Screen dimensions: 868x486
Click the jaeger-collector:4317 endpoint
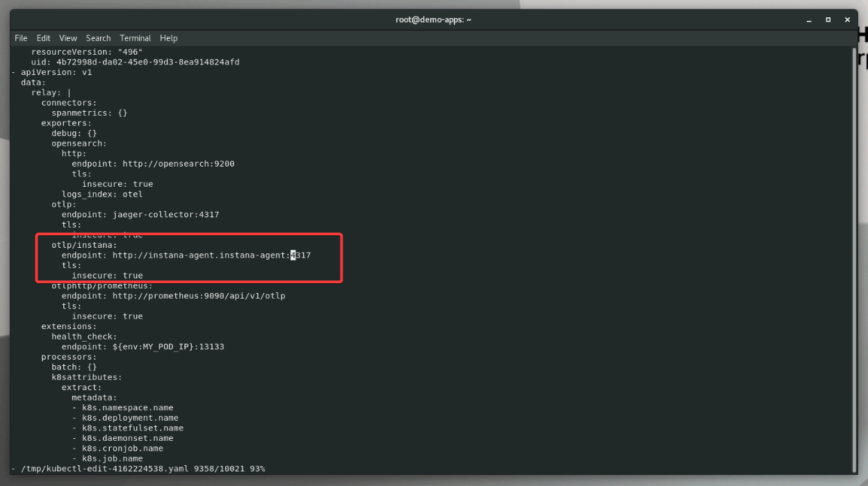[166, 215]
